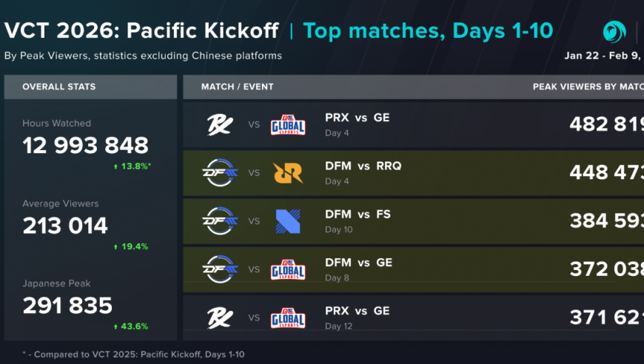Click the 291 835 Japanese Peak value
The height and width of the screenshot is (364, 644).
pyautogui.click(x=67, y=306)
